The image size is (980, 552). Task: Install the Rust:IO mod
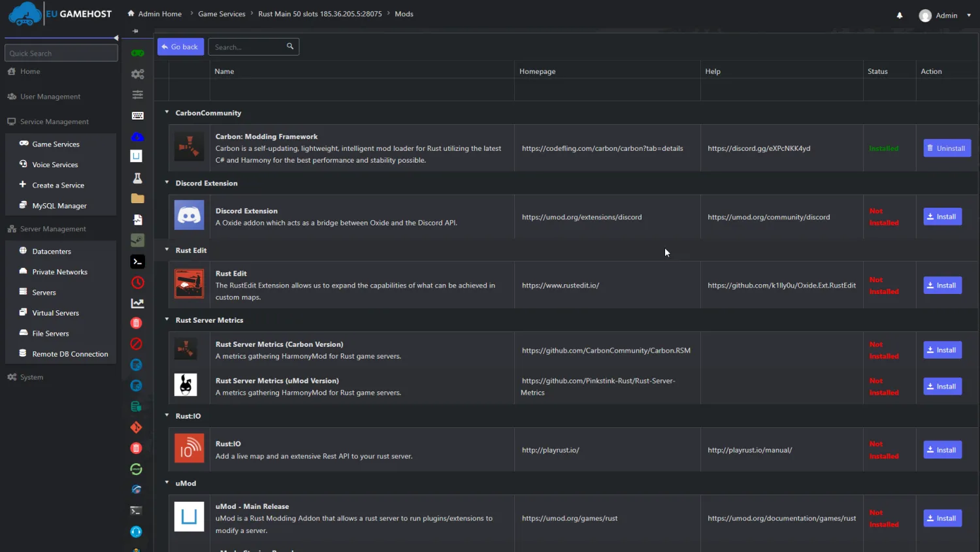[942, 450]
